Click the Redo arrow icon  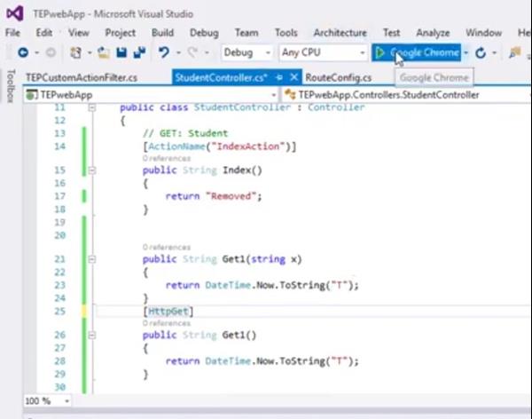tap(192, 53)
